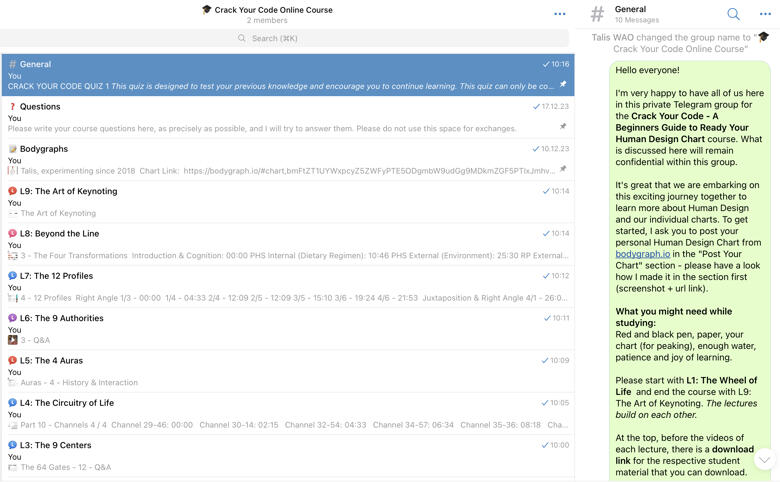Click the red L9 topic icon

point(13,191)
